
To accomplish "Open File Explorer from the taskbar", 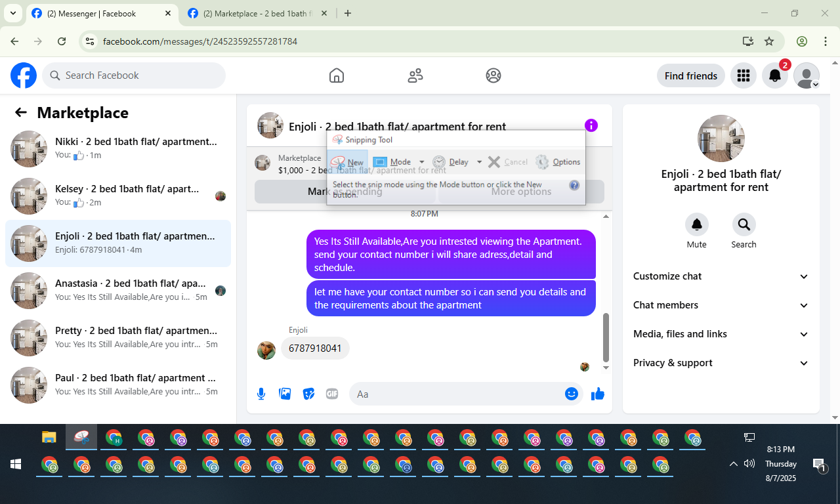I will (x=49, y=438).
